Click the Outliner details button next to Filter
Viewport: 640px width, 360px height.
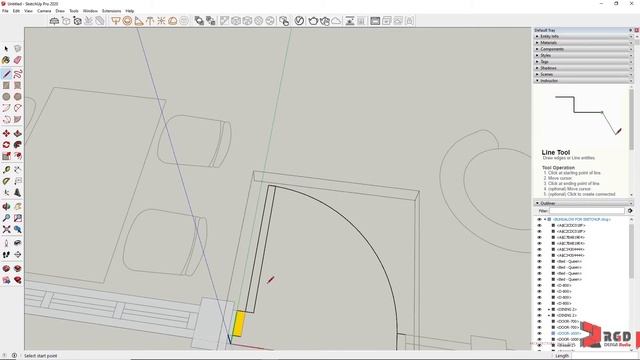tap(630, 211)
